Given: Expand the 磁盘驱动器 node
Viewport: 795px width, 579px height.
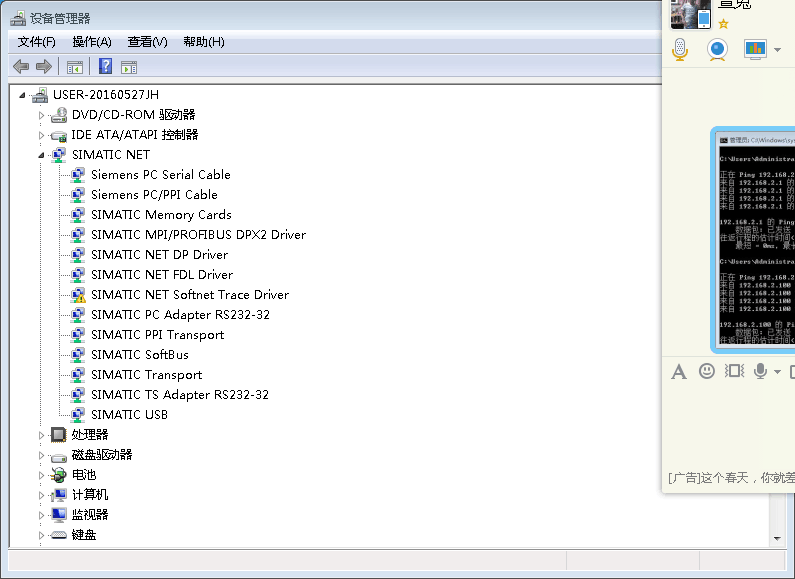Looking at the screenshot, I should (x=42, y=455).
